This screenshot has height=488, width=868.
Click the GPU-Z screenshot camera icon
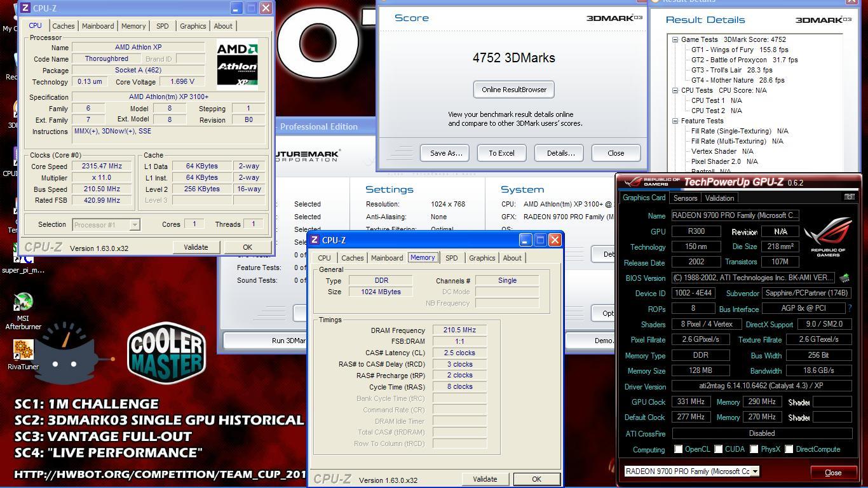849,198
